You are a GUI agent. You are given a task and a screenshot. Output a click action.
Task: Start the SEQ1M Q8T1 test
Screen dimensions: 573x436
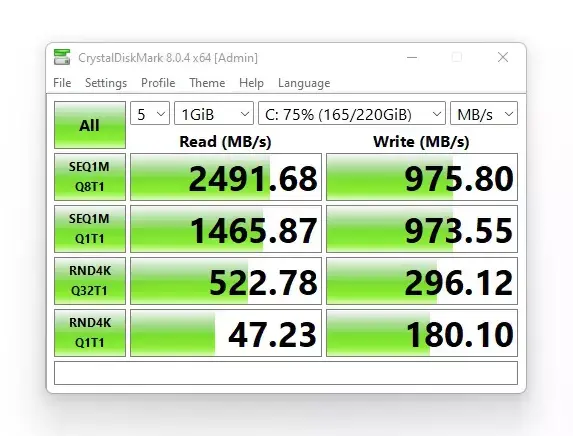coord(90,177)
